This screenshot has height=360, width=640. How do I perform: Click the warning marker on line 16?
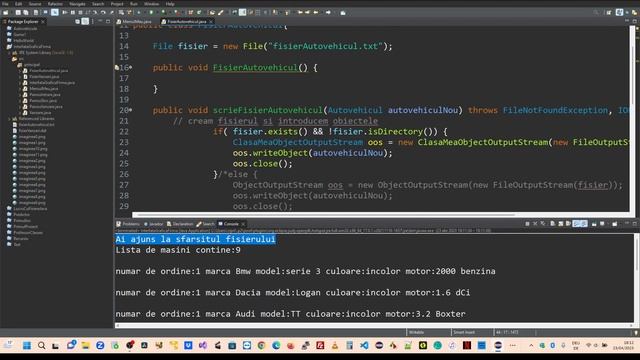[117, 68]
